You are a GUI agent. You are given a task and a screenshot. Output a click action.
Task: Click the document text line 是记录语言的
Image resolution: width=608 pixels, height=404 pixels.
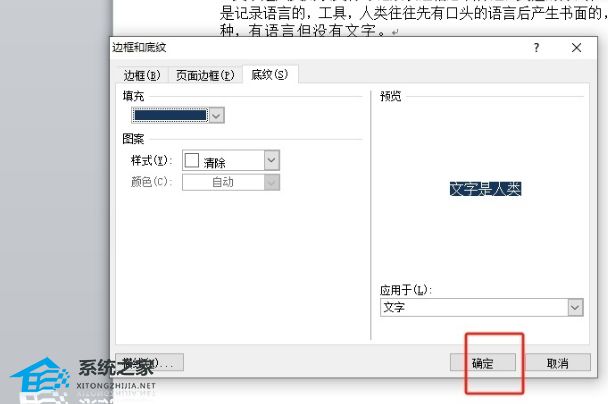[x=414, y=14]
